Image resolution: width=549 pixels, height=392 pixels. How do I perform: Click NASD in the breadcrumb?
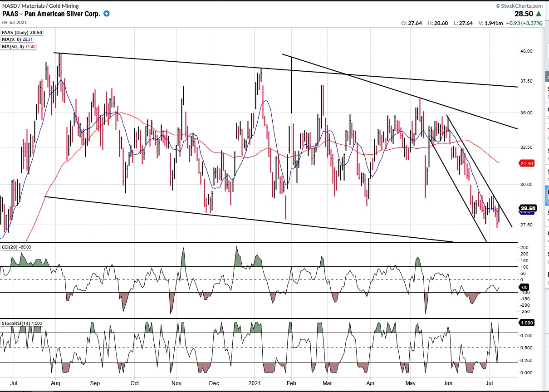click(x=10, y=6)
